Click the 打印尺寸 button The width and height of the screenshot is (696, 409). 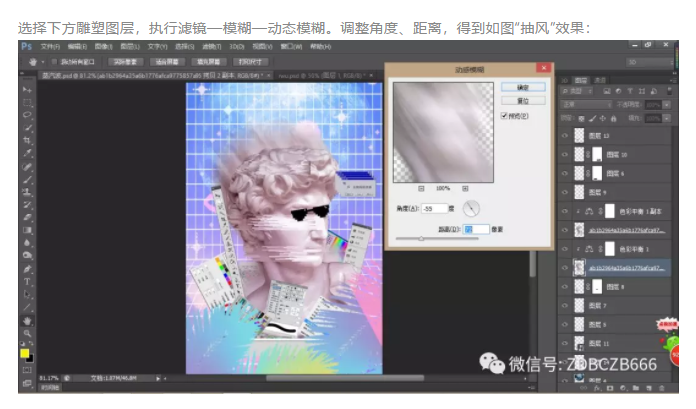(x=250, y=62)
